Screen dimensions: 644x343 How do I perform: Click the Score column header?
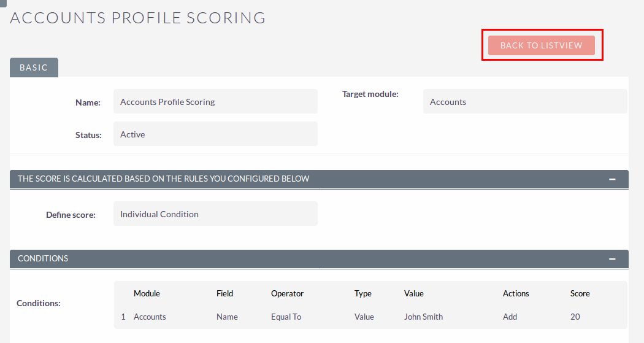tap(580, 293)
